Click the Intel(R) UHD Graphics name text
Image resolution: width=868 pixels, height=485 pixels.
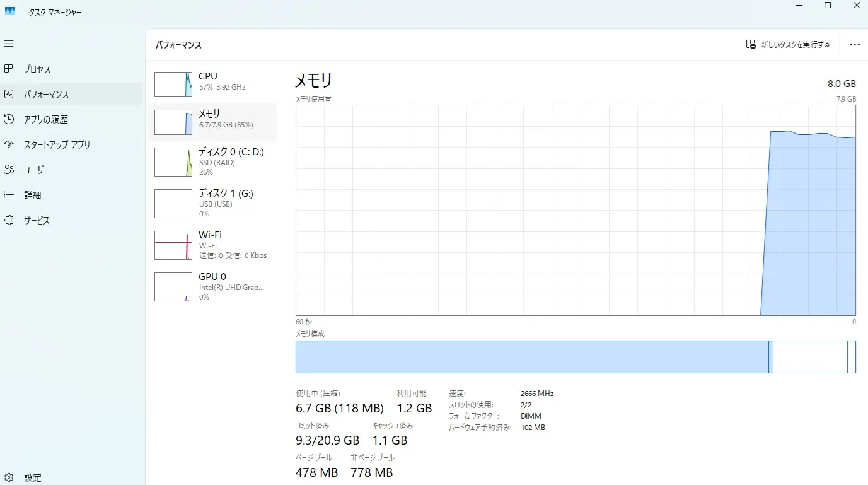(x=231, y=288)
